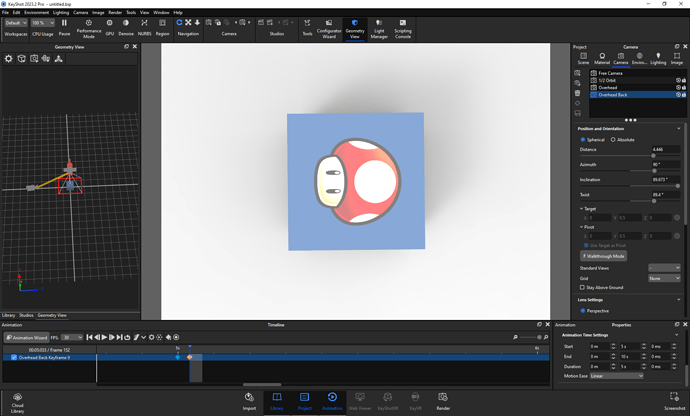This screenshot has height=416, width=690.
Task: Open Cloud Library
Action: tap(18, 402)
